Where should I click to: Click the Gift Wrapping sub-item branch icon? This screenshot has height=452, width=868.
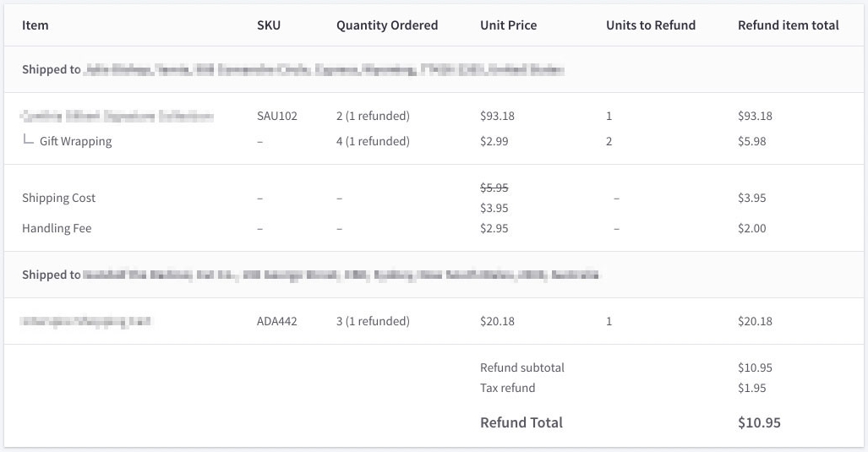pos(29,140)
